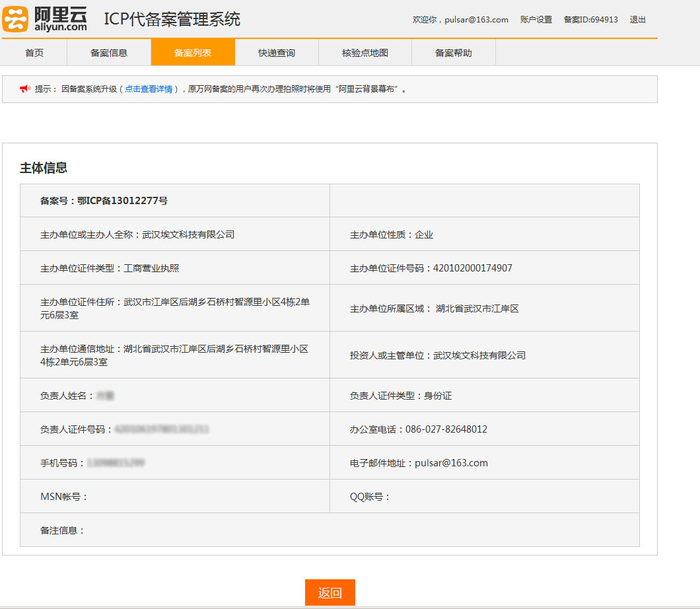Click the 电子邮件地址 pulsar@163.com cell

(x=419, y=463)
